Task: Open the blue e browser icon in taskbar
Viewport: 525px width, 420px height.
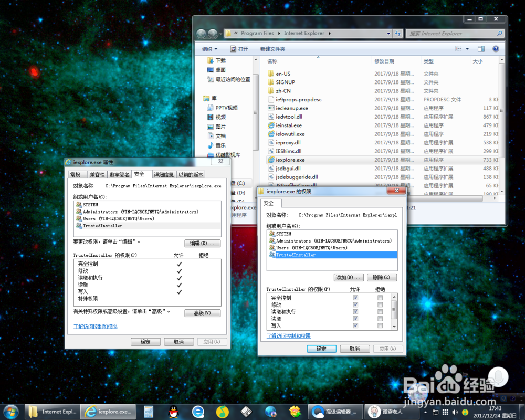Action: (x=198, y=412)
